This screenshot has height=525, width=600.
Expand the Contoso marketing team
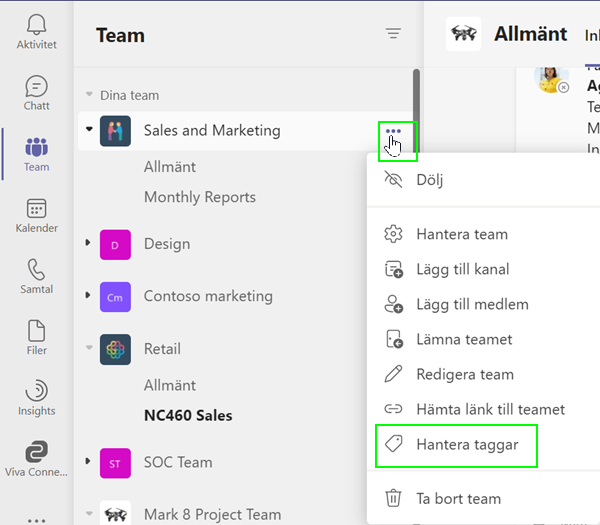coord(88,295)
